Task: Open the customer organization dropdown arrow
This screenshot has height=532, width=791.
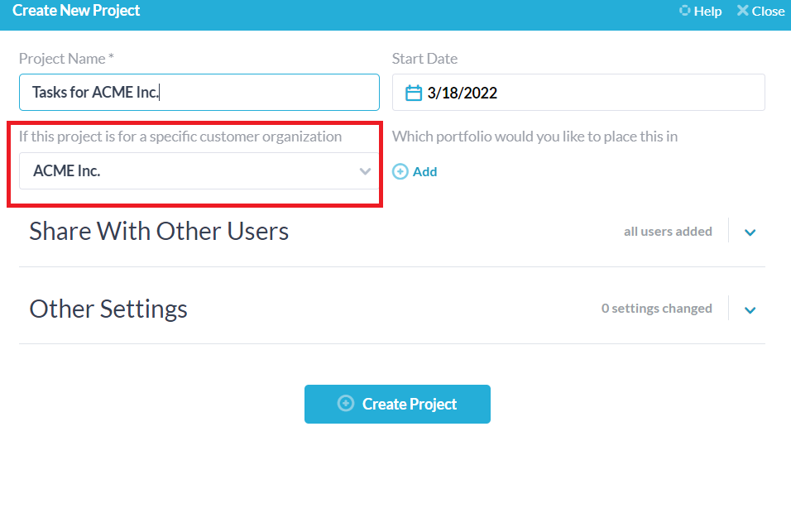Action: tap(365, 171)
